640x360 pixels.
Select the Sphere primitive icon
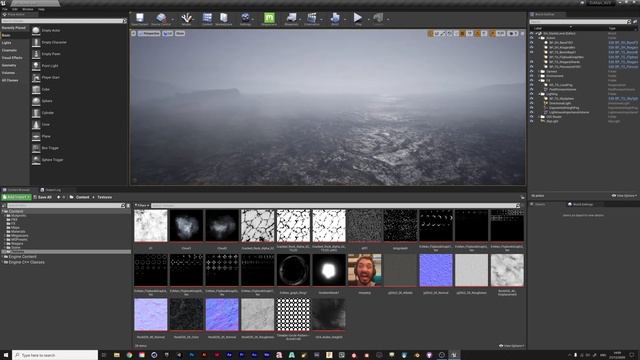[x=36, y=101]
